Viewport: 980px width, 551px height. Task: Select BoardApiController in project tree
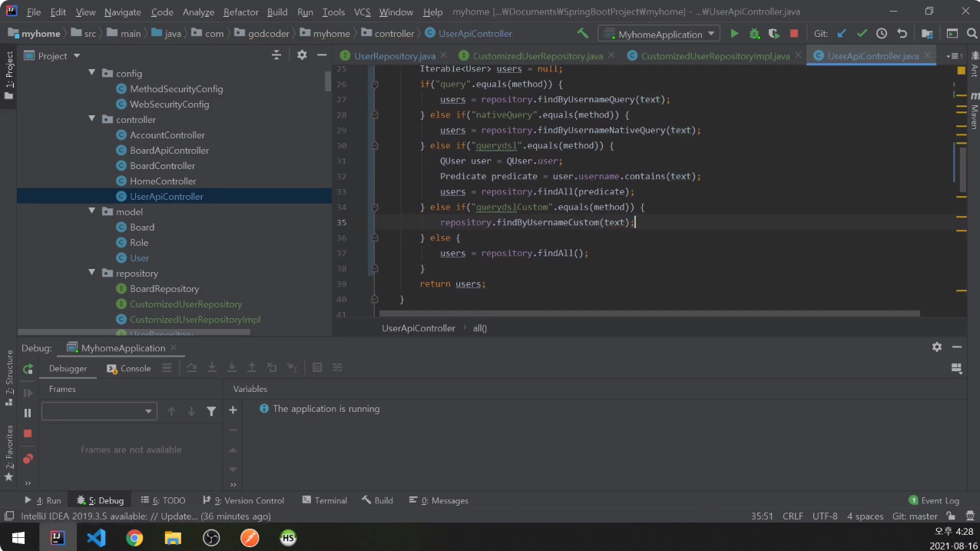[x=169, y=150]
